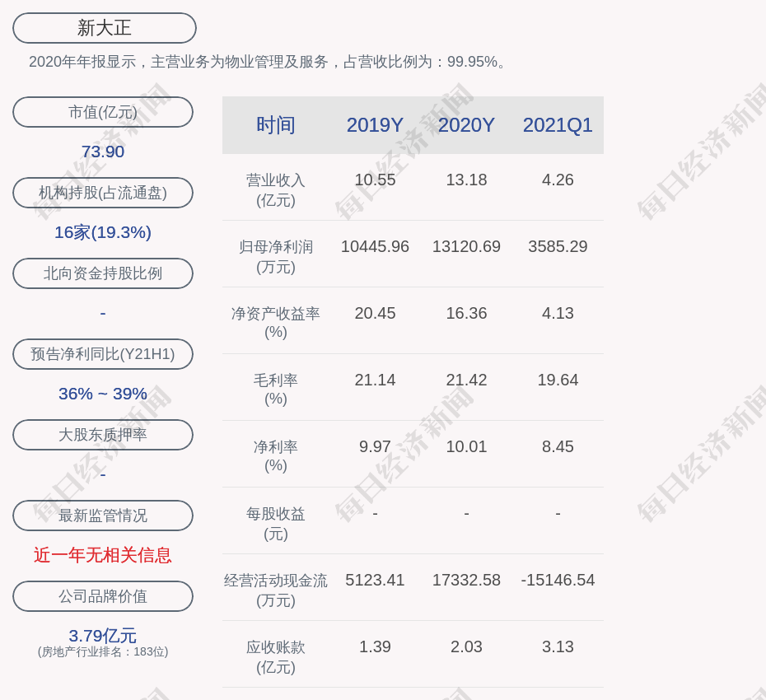Image resolution: width=766 pixels, height=700 pixels.
Task: Click the gross margin cell 21.42
Action: 466,380
